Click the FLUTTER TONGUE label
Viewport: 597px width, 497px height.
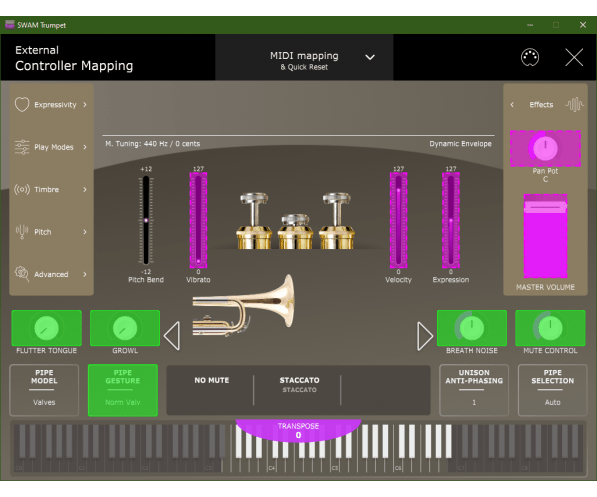coord(46,350)
